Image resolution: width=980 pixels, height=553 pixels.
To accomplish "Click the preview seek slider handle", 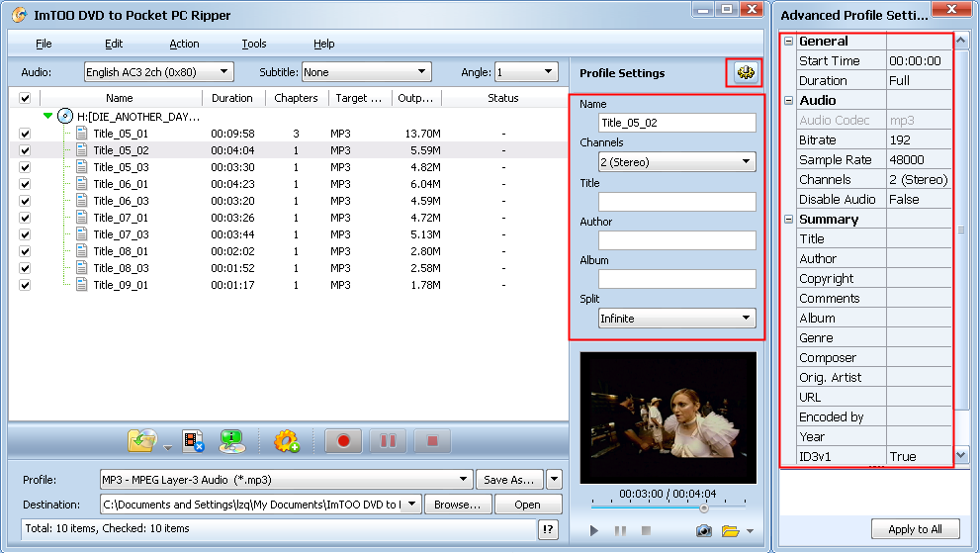I will pos(704,507).
